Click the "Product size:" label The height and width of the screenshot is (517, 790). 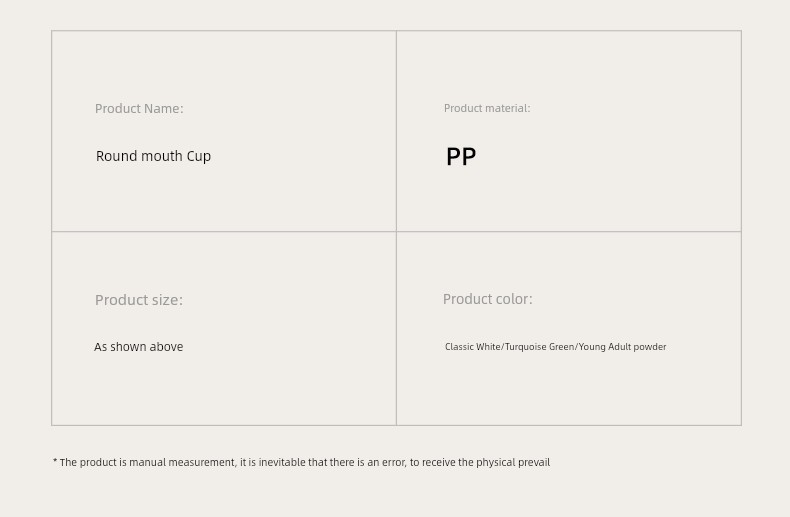coord(139,300)
